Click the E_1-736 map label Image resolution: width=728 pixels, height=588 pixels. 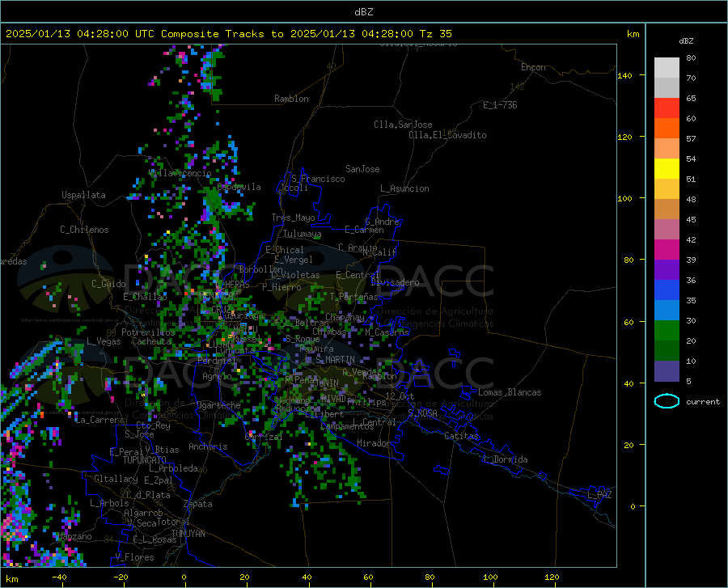click(x=500, y=105)
